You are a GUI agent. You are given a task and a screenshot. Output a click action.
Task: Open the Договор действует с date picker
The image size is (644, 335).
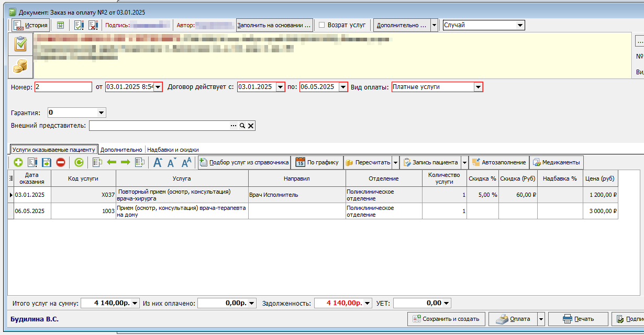(280, 87)
